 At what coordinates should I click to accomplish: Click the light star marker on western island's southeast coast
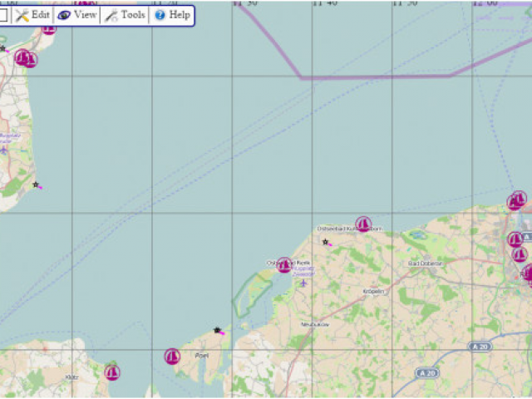(x=36, y=185)
